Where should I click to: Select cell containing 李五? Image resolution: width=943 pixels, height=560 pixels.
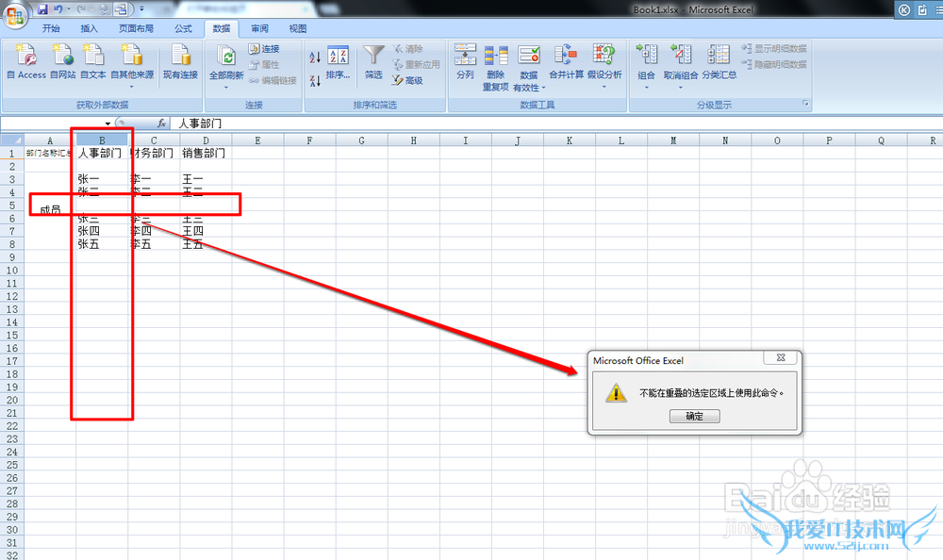coord(154,244)
